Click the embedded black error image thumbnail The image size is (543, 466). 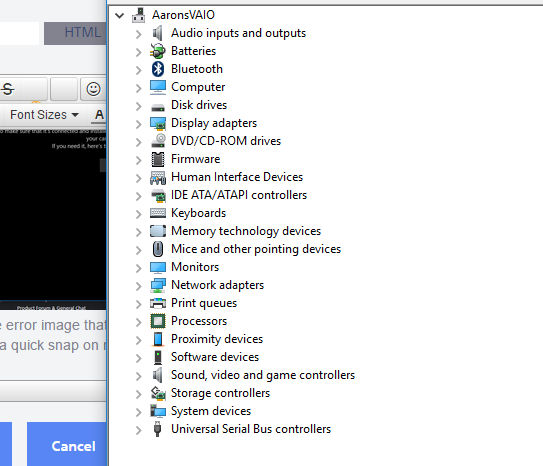pyautogui.click(x=53, y=219)
